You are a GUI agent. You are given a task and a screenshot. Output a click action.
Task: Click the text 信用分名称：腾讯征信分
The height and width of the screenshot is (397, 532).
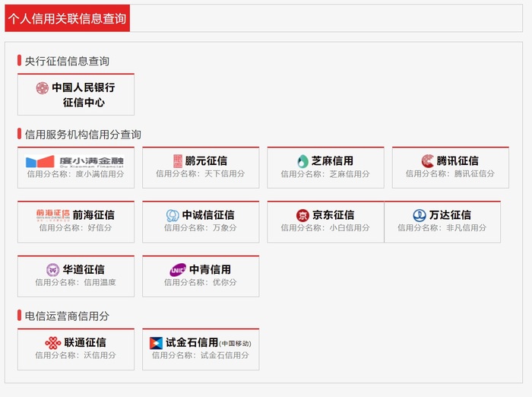tap(450, 174)
